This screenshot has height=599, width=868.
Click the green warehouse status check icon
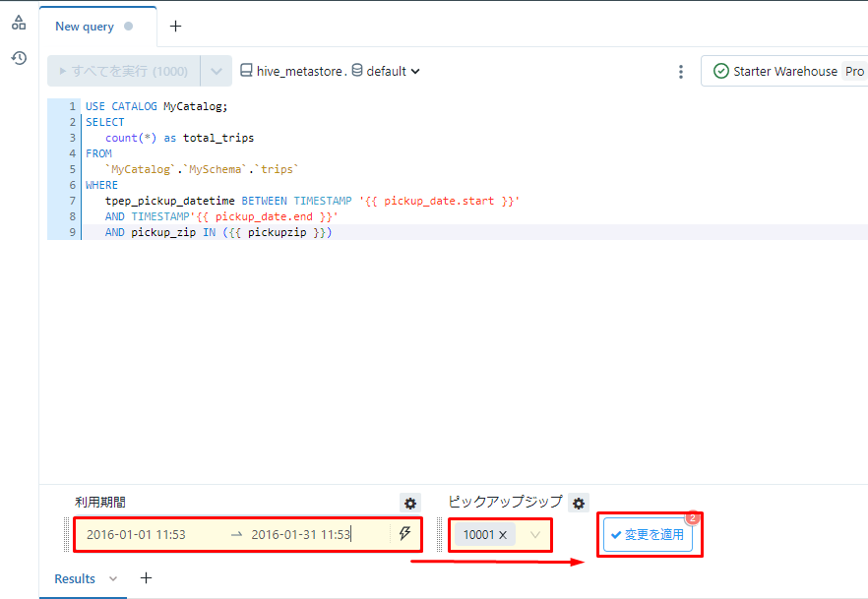720,71
